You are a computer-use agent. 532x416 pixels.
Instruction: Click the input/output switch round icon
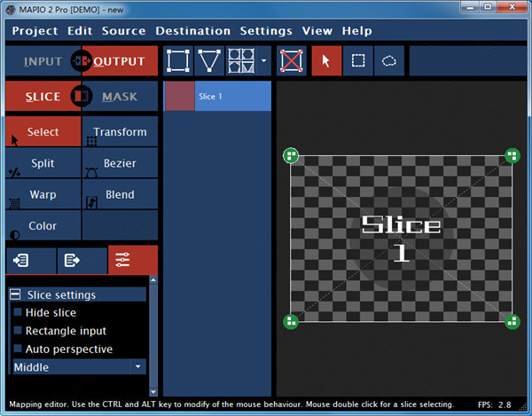[x=82, y=61]
